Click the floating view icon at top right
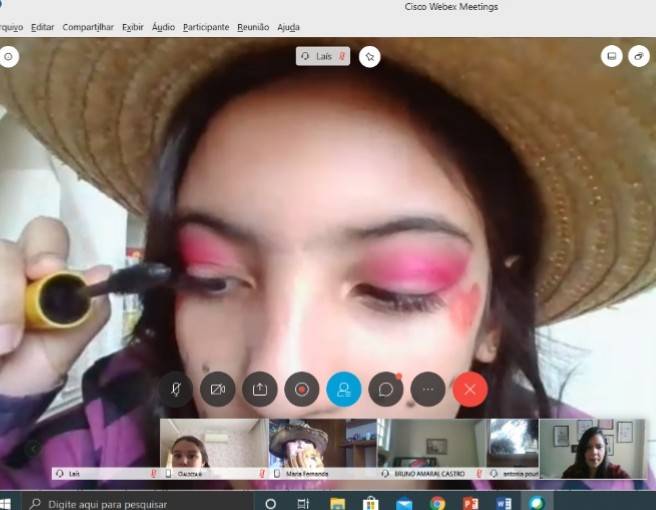The image size is (656, 510). pyautogui.click(x=638, y=57)
